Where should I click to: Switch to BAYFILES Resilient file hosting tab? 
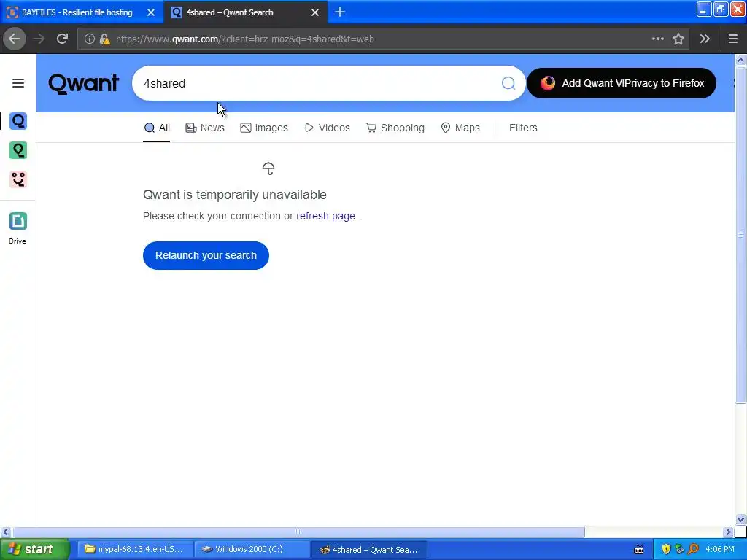77,12
